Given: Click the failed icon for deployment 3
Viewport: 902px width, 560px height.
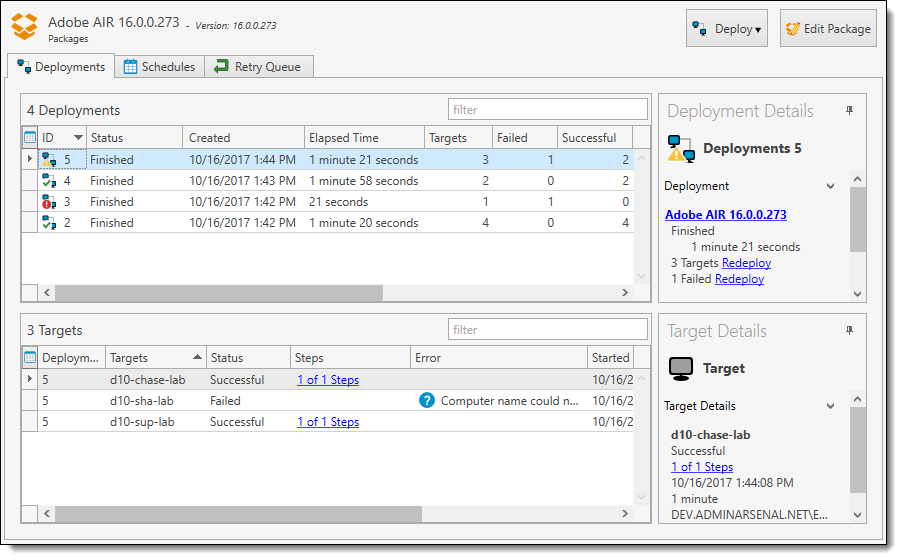Looking at the screenshot, I should click(x=48, y=202).
